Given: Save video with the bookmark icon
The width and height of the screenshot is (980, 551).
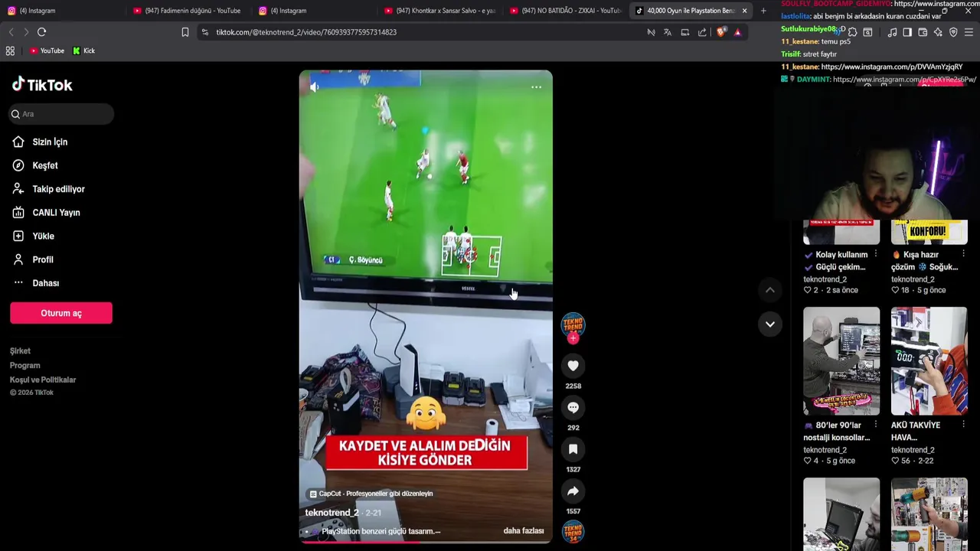Looking at the screenshot, I should [573, 449].
